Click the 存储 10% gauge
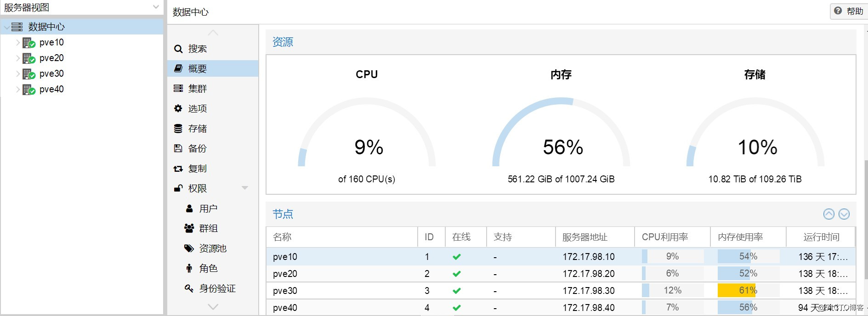 [755, 132]
